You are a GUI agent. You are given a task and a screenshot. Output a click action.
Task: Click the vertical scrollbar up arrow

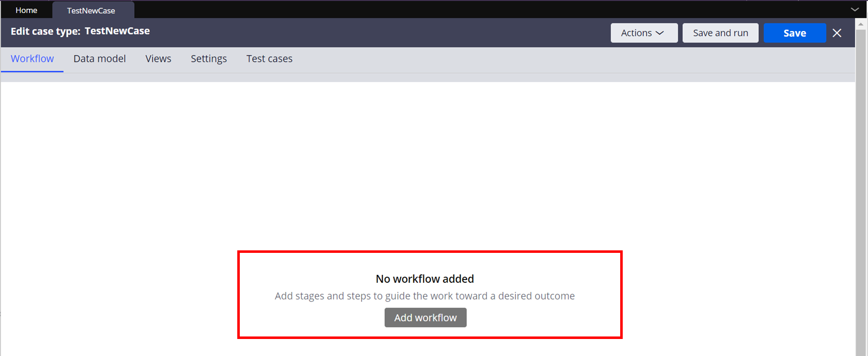[861, 24]
